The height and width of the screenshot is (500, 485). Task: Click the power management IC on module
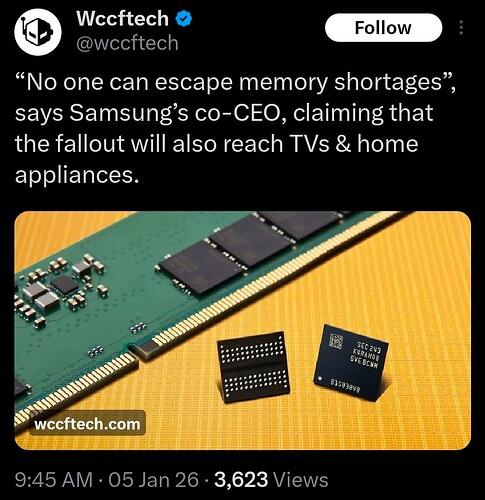[x=65, y=285]
